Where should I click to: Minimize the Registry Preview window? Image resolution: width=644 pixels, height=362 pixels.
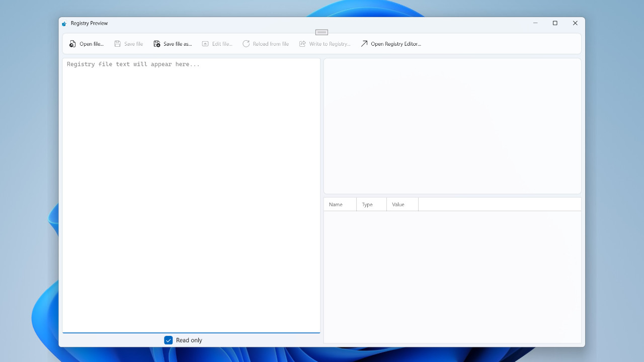tap(535, 23)
